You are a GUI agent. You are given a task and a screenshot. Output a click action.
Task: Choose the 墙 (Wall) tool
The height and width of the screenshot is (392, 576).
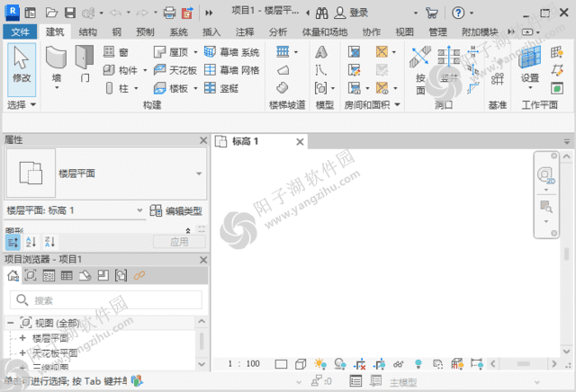pos(56,68)
